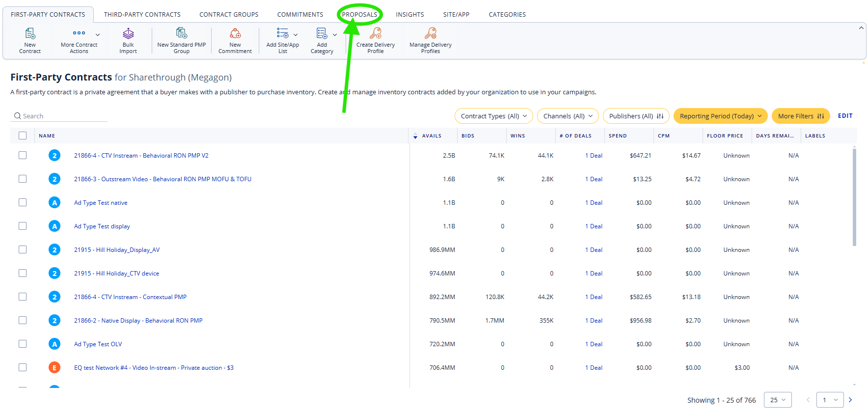The width and height of the screenshot is (868, 413).
Task: Select the Ad Type Test native checkbox
Action: tap(23, 202)
